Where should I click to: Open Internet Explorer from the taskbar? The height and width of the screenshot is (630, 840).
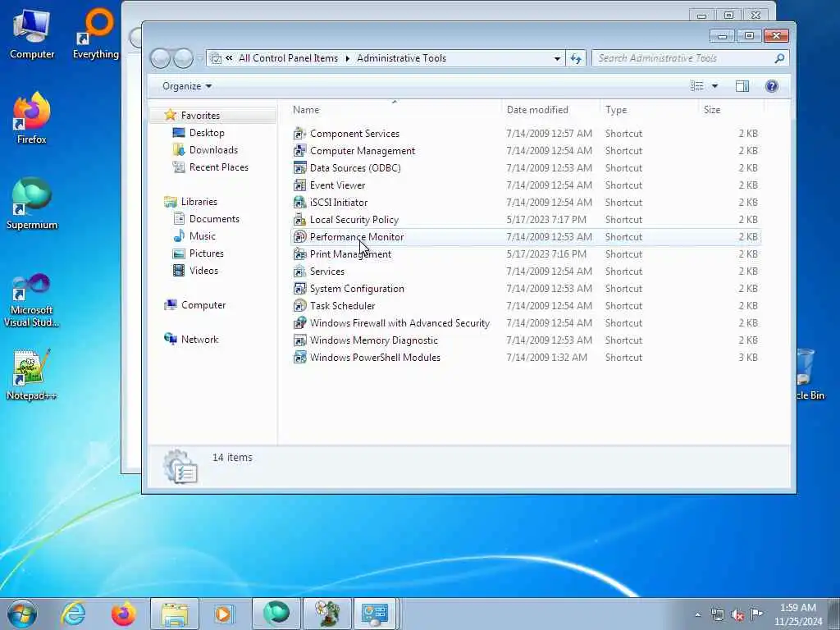click(73, 614)
